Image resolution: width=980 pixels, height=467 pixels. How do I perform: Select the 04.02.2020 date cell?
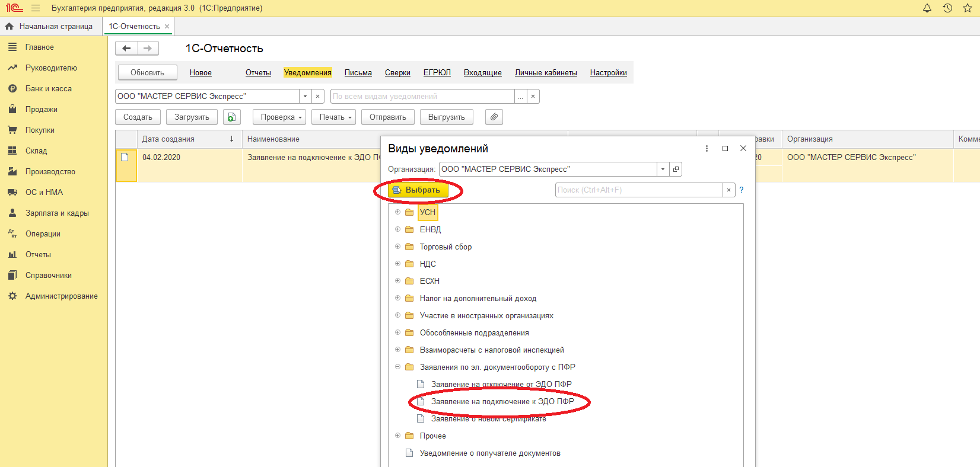click(189, 157)
